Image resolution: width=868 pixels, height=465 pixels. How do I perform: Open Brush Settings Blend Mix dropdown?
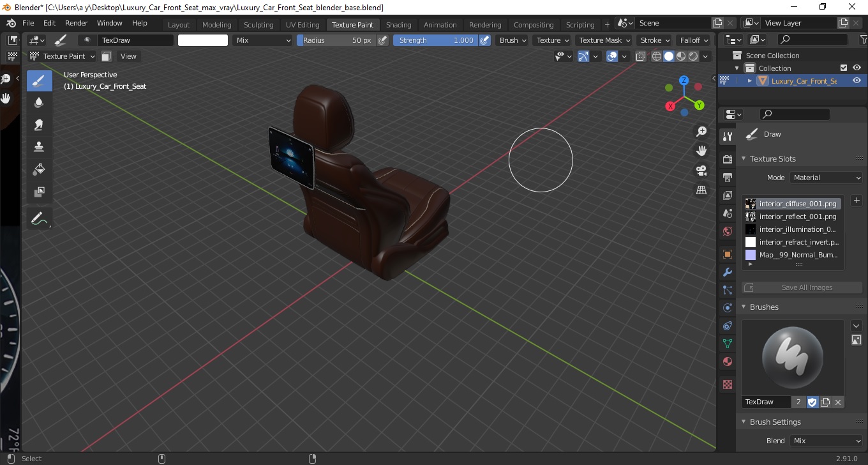tap(827, 441)
